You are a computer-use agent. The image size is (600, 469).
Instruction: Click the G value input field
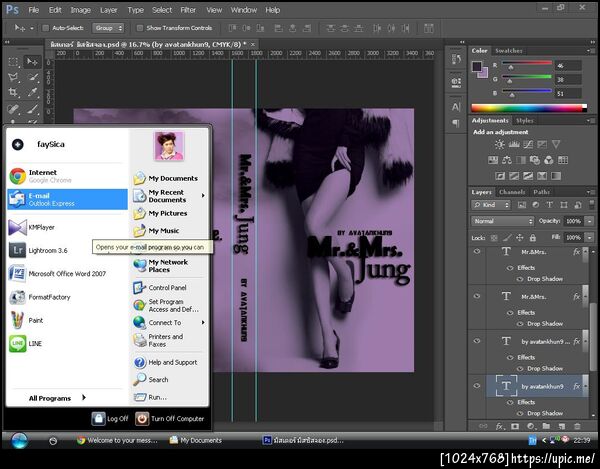point(568,80)
